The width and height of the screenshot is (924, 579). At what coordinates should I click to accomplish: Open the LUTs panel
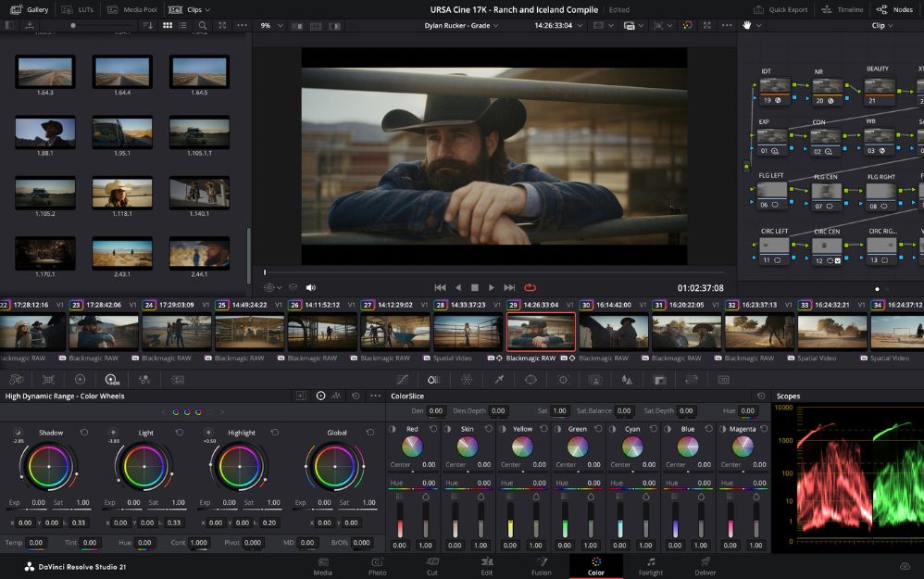(78, 9)
